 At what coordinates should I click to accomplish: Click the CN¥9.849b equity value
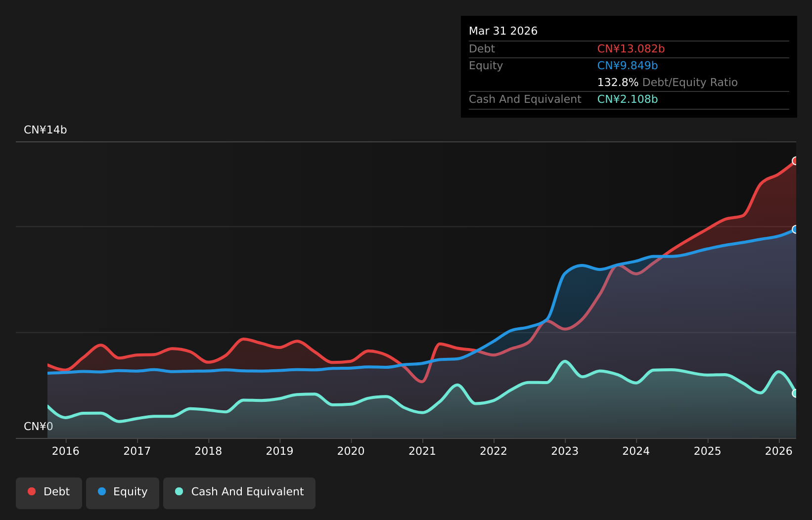click(x=628, y=66)
